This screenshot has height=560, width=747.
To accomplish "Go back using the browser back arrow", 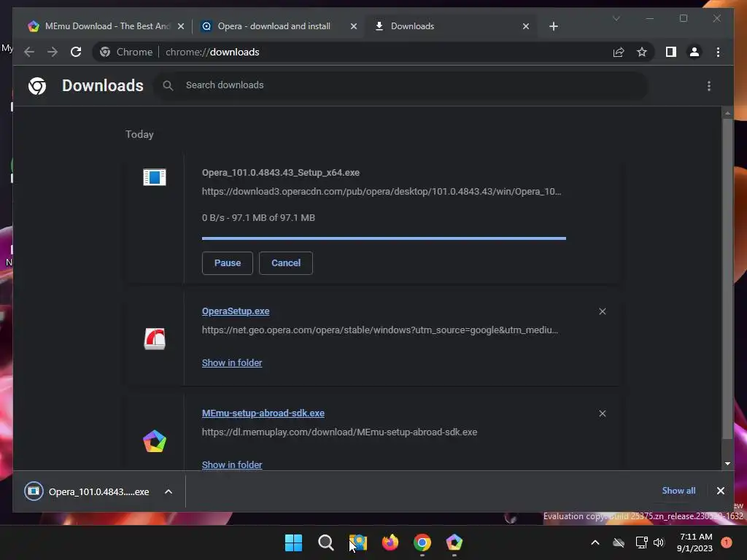I will 29,52.
